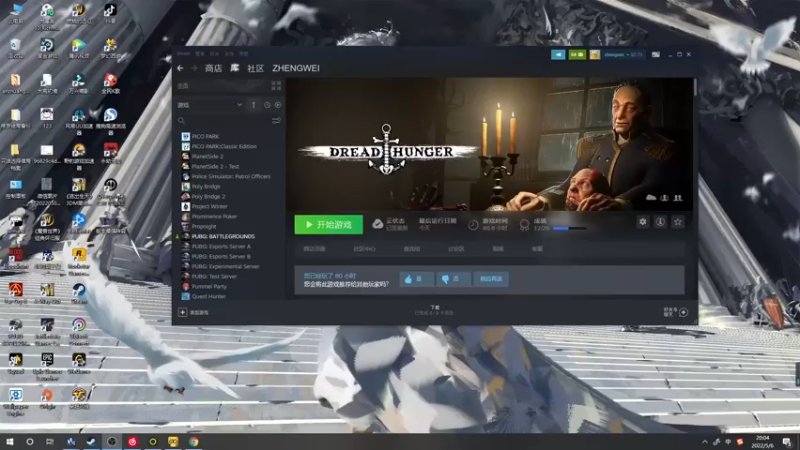The width and height of the screenshot is (800, 450).
Task: Click the blue announcements button in Steam's title bar
Action: point(558,54)
